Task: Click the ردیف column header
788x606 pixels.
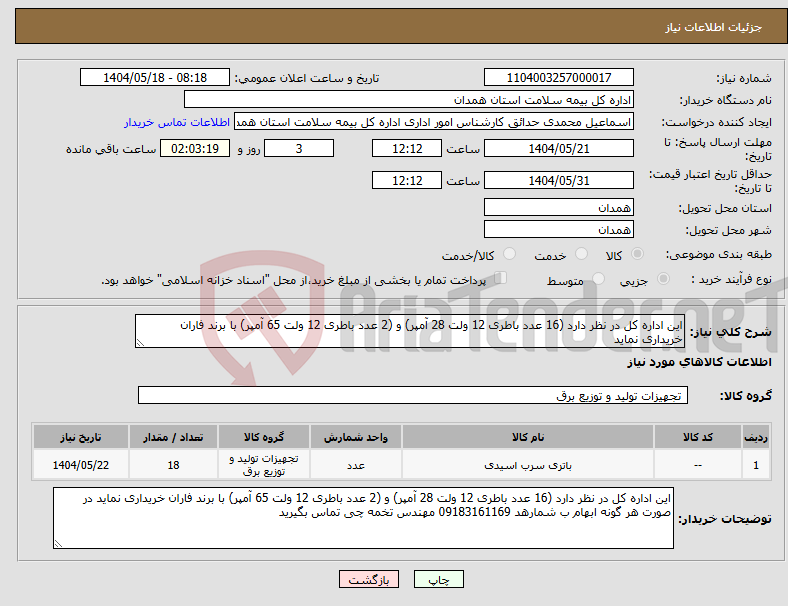Action: click(x=755, y=437)
